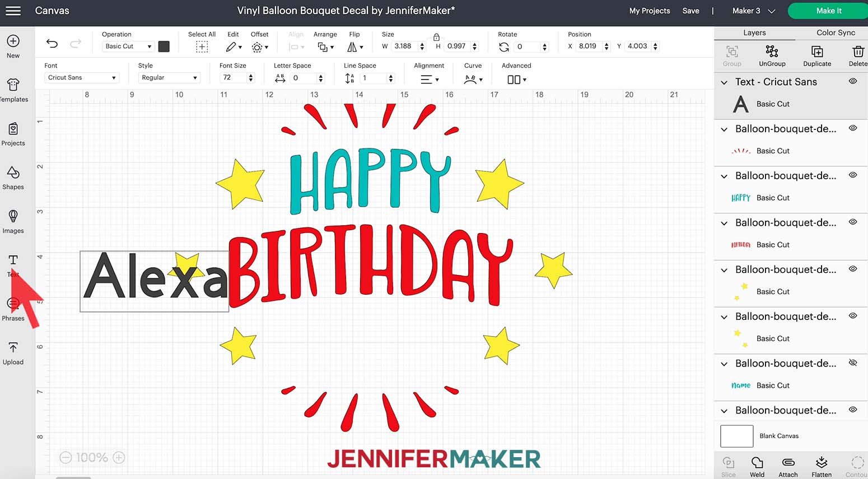The width and height of the screenshot is (868, 479).
Task: Click the Redo arrow
Action: pyautogui.click(x=76, y=43)
